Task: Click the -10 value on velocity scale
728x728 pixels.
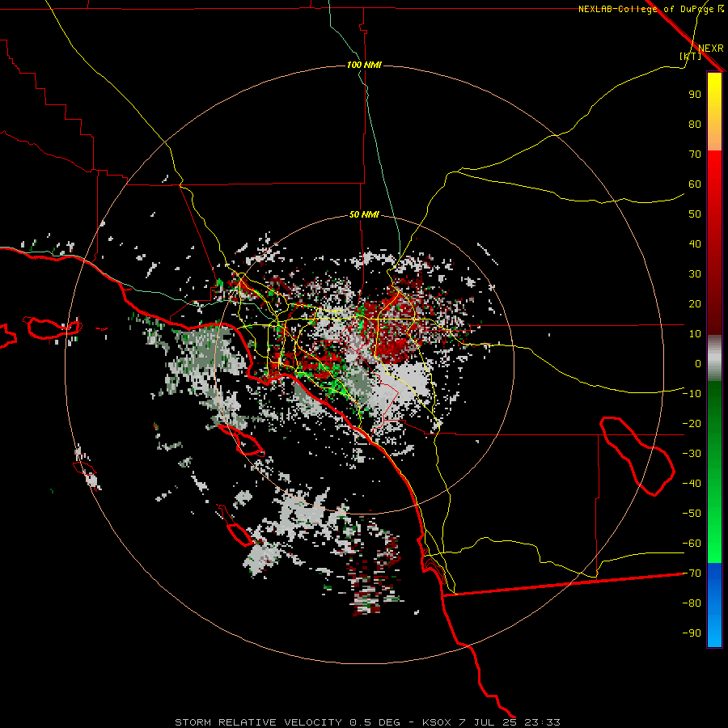Action: click(692, 394)
